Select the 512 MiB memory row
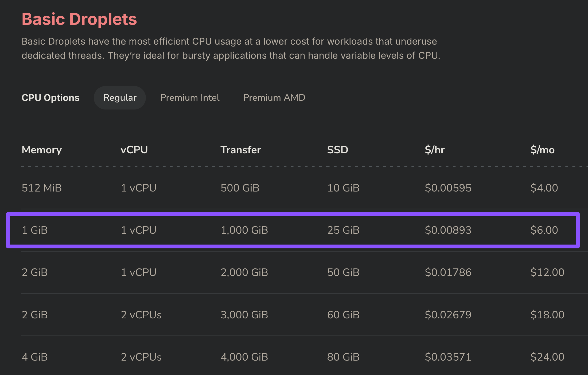Image resolution: width=588 pixels, height=375 pixels. [305, 188]
